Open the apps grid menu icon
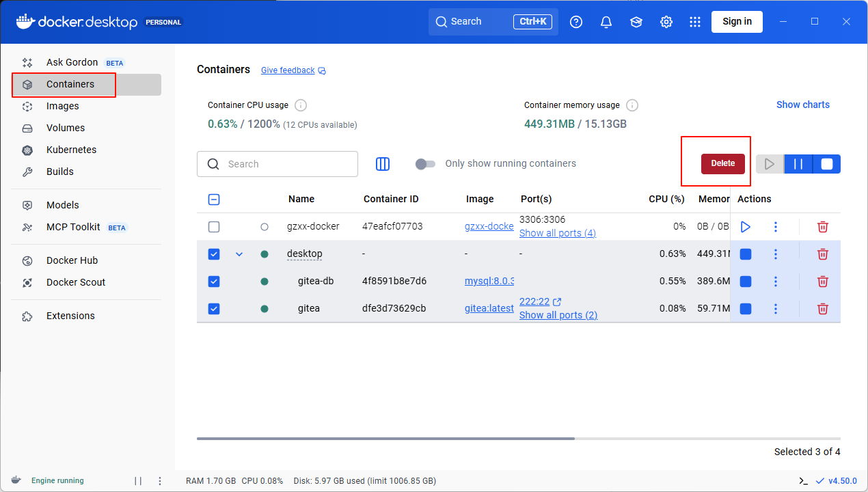Image resolution: width=868 pixels, height=492 pixels. [695, 22]
